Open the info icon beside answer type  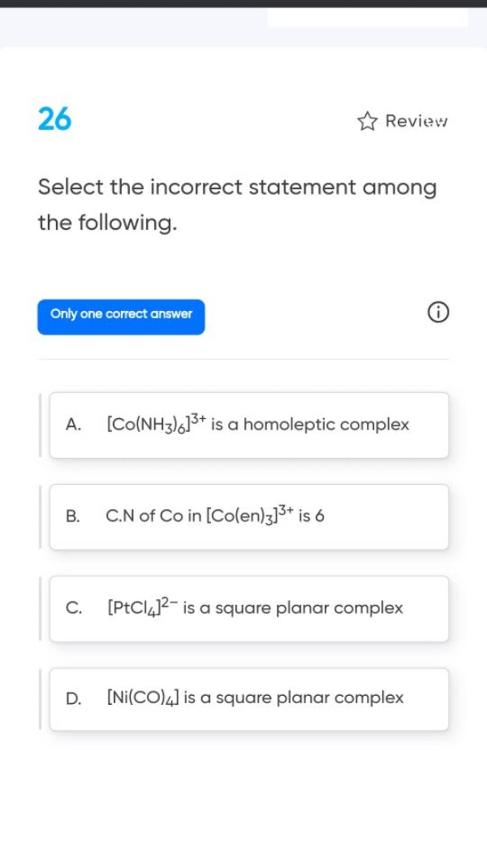pos(438,314)
